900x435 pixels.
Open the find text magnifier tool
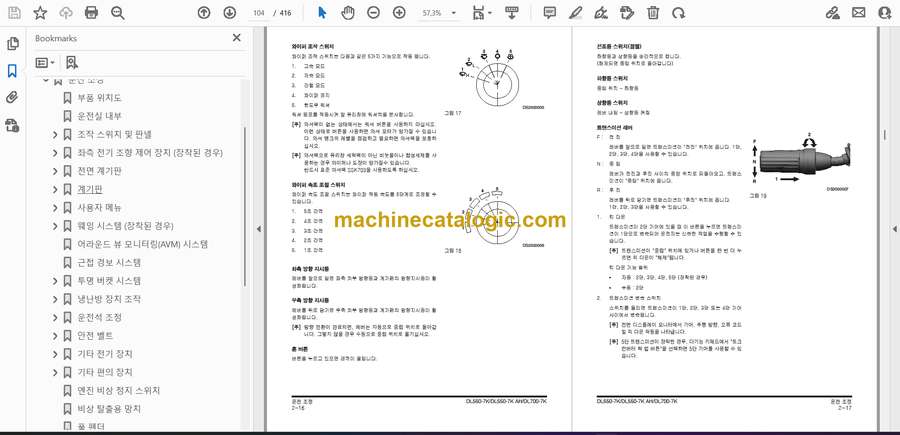[118, 13]
